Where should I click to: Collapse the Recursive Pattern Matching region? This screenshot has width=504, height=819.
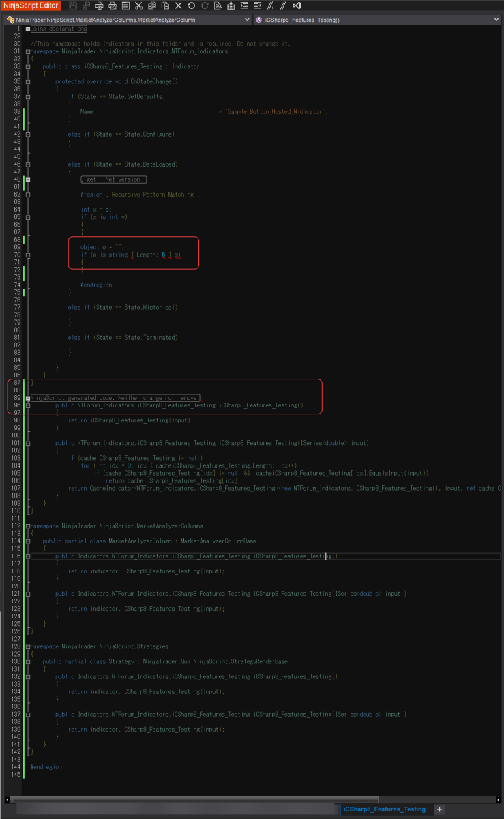[x=28, y=195]
